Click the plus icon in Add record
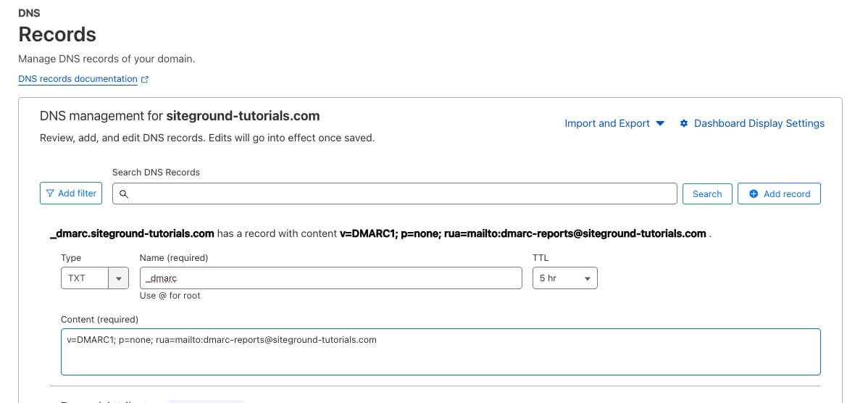 [754, 194]
